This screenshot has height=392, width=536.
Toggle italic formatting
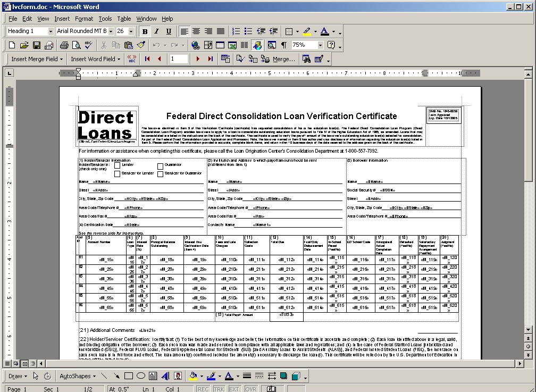(x=156, y=31)
